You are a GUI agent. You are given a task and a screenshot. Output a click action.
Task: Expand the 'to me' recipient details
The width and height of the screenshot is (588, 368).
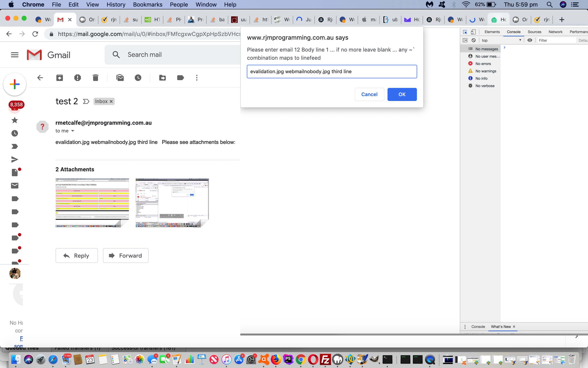72,131
